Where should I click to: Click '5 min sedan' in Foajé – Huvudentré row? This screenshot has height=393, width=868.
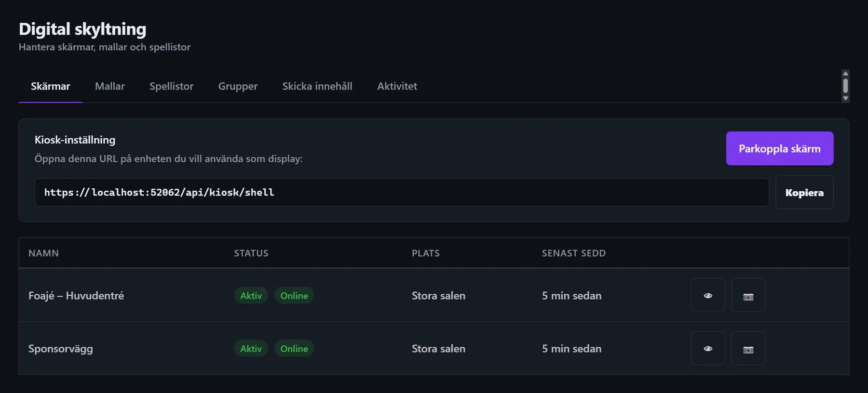572,296
